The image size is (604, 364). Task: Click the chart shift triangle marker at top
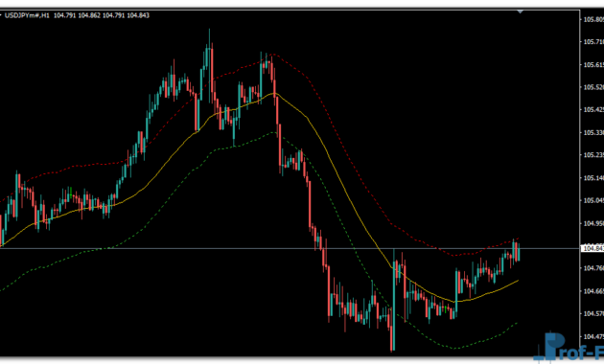521,11
